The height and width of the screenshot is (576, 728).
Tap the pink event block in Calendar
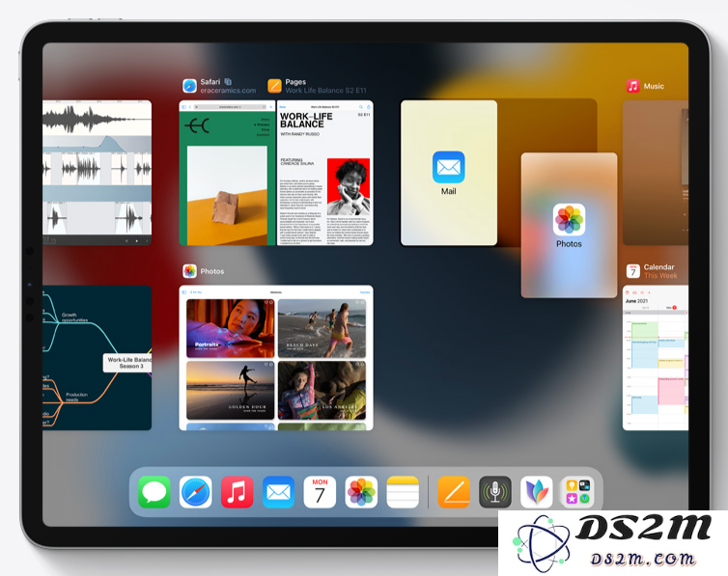(671, 391)
